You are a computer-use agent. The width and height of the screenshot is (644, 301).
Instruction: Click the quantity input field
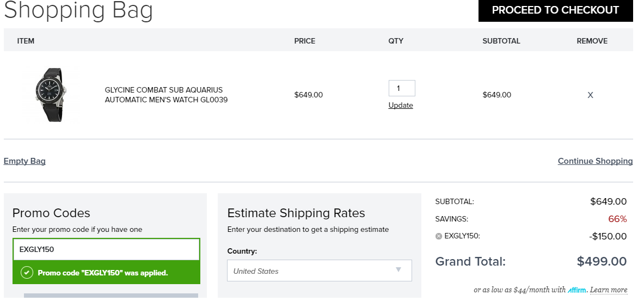pos(401,88)
